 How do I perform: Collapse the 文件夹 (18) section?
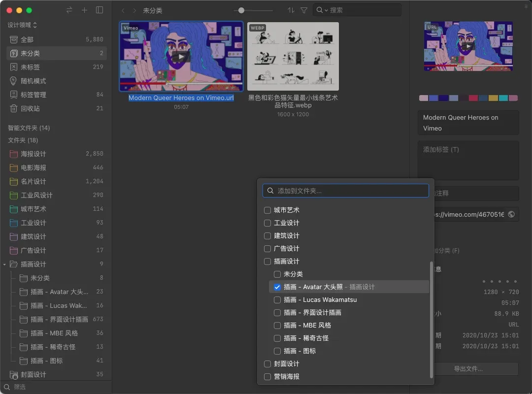pyautogui.click(x=23, y=140)
